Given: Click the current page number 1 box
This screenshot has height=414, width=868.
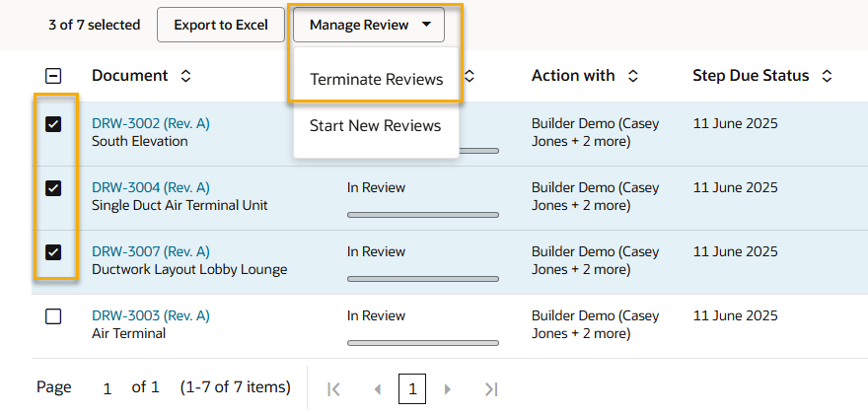Looking at the screenshot, I should point(412,389).
